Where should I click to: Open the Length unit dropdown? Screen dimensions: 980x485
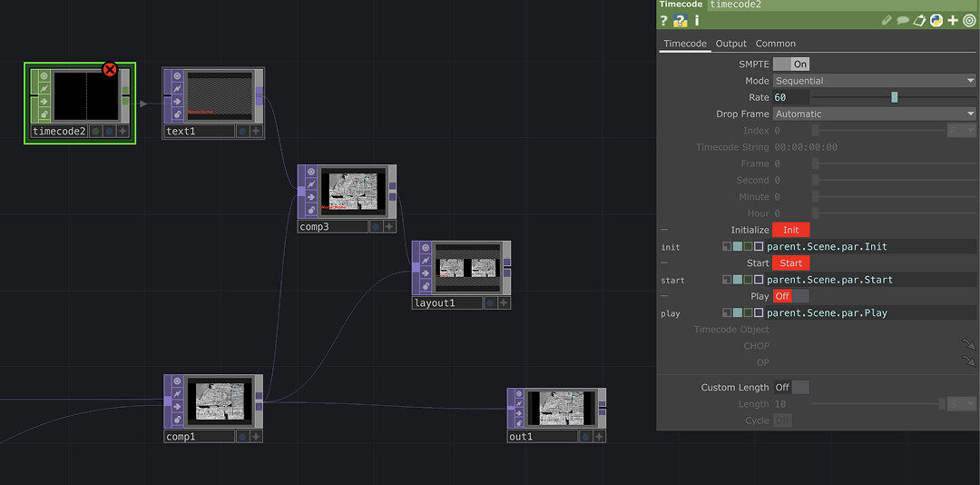[x=962, y=404]
